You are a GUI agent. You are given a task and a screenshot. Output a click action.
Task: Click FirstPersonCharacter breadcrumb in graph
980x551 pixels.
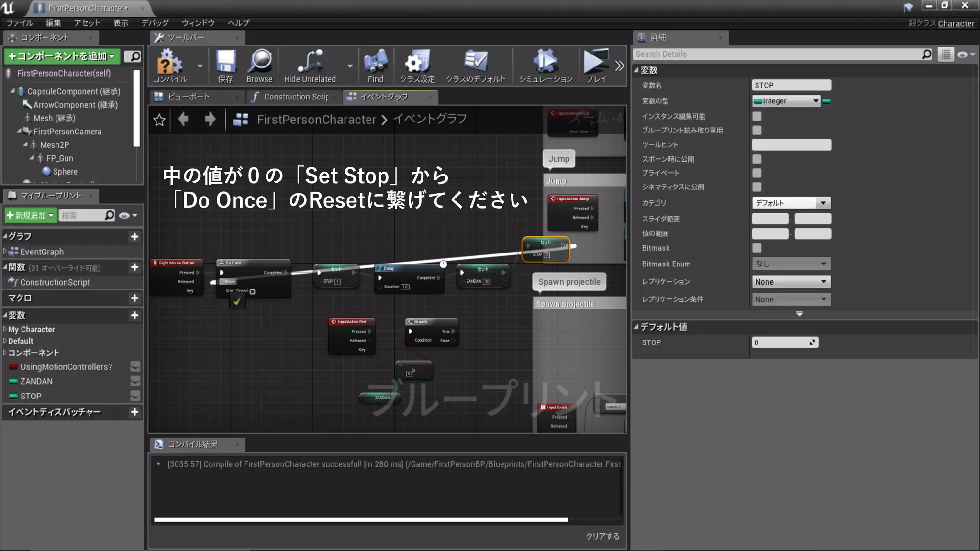(316, 120)
